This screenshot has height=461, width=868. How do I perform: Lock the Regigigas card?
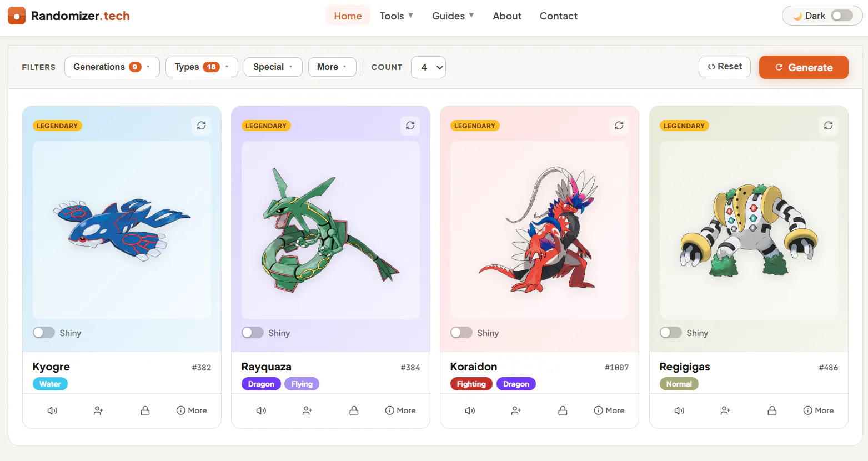click(772, 410)
